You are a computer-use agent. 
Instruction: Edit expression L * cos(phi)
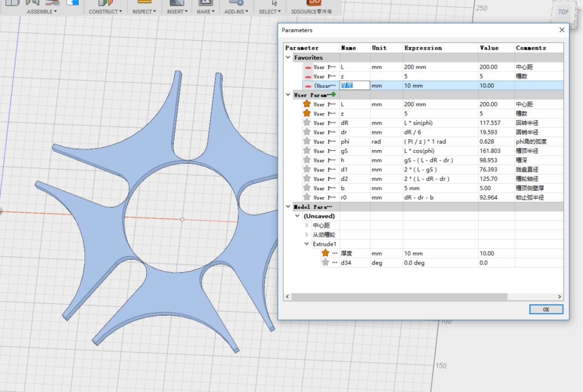click(x=419, y=151)
